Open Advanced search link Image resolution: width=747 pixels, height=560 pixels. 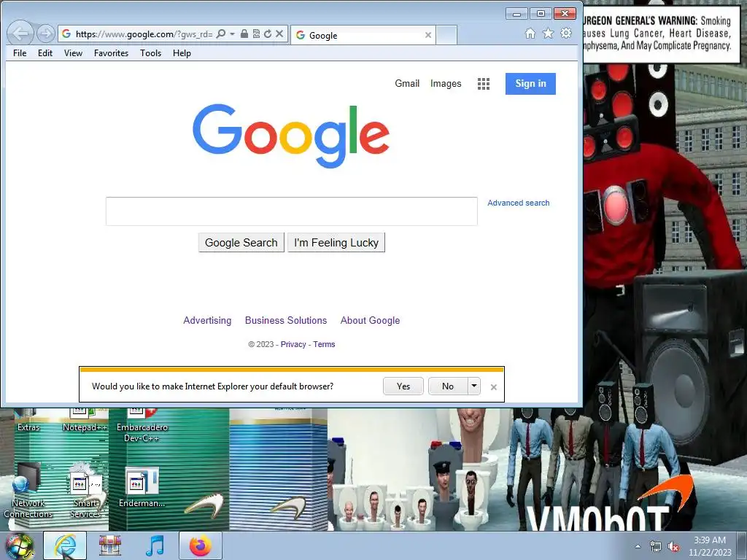pos(519,203)
